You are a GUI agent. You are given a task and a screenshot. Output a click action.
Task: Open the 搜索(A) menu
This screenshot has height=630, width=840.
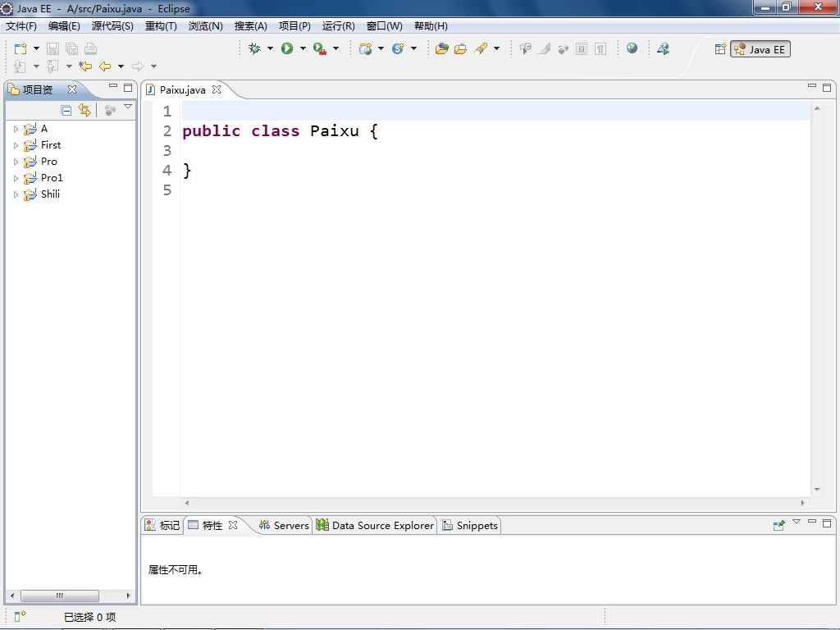pyautogui.click(x=251, y=25)
